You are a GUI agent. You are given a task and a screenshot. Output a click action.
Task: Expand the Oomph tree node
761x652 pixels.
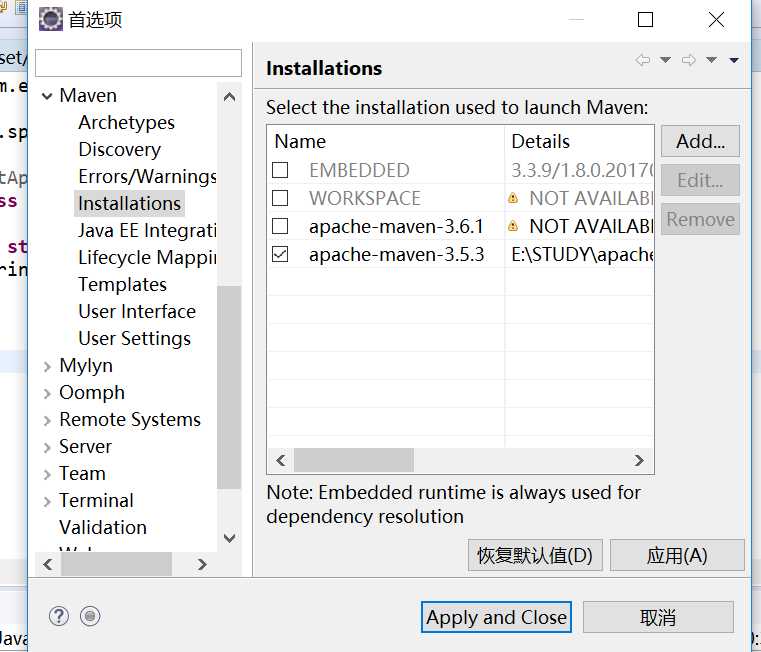47,393
